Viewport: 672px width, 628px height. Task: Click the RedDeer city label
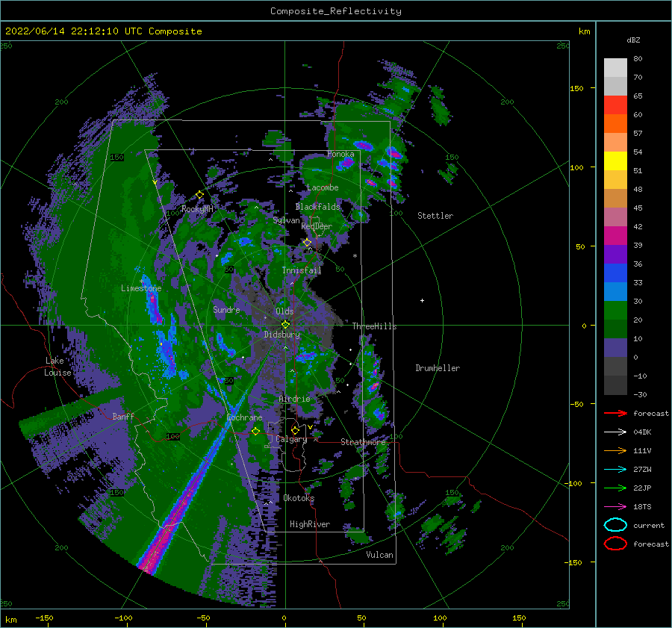tap(317, 226)
